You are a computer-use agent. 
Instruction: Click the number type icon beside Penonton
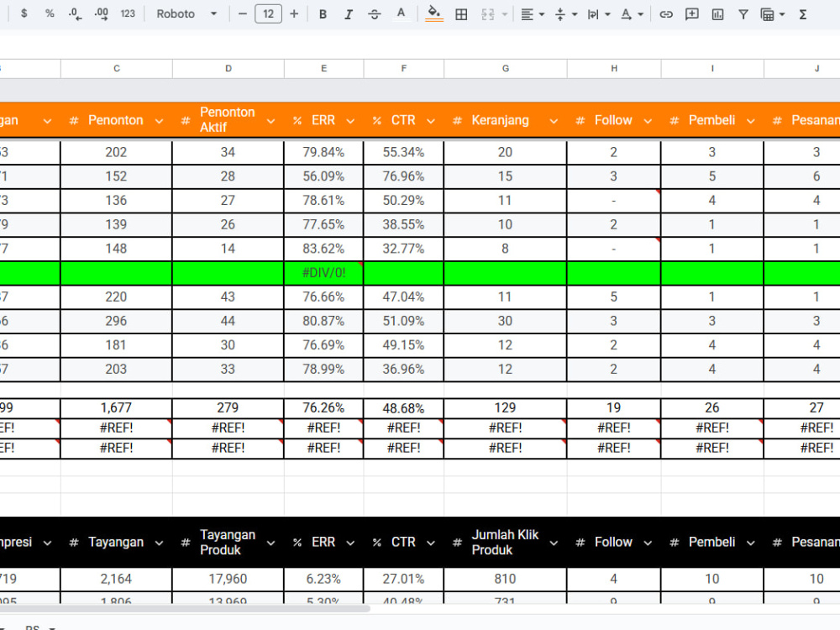(74, 120)
